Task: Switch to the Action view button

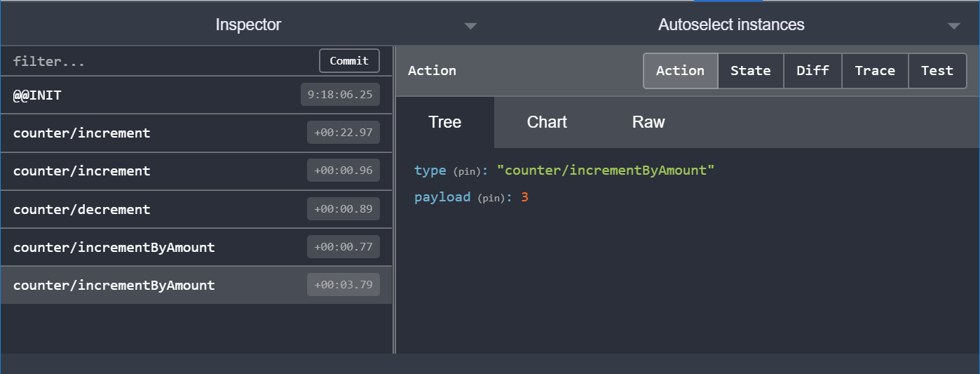Action: click(x=680, y=71)
